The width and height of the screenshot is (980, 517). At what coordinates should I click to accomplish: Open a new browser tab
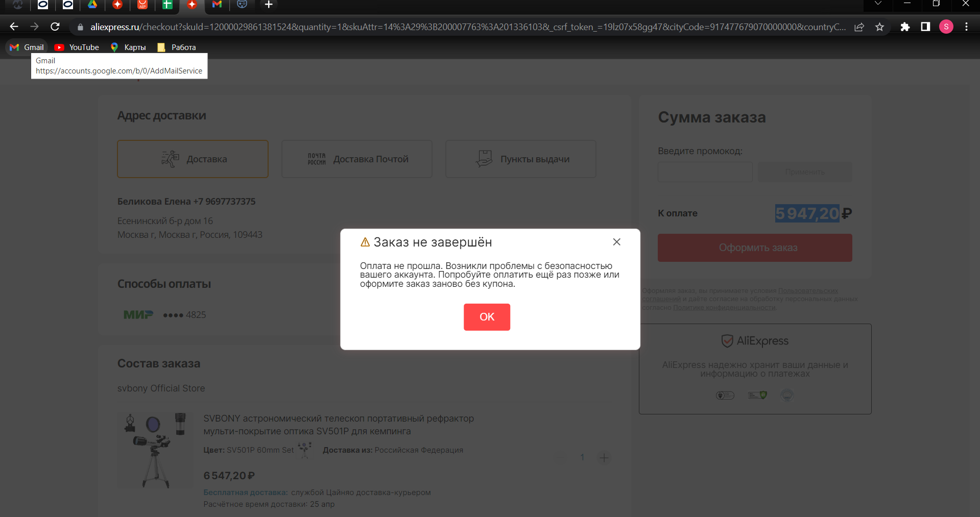(269, 5)
